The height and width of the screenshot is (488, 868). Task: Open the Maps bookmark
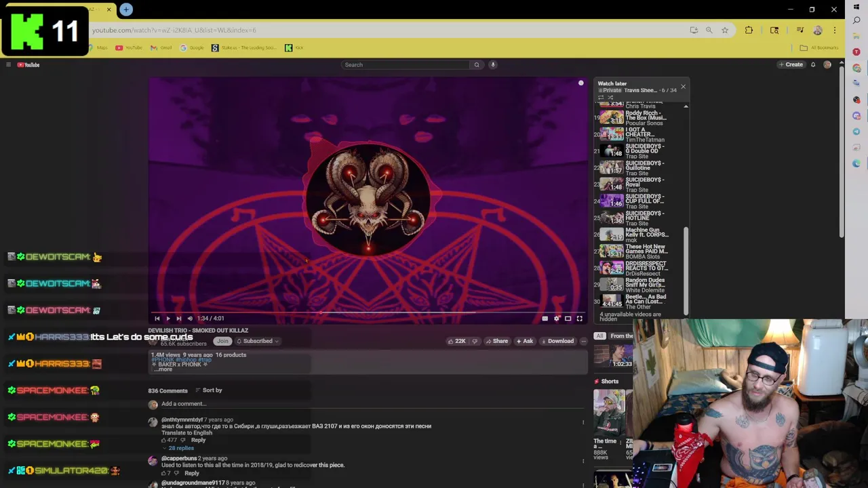point(98,47)
